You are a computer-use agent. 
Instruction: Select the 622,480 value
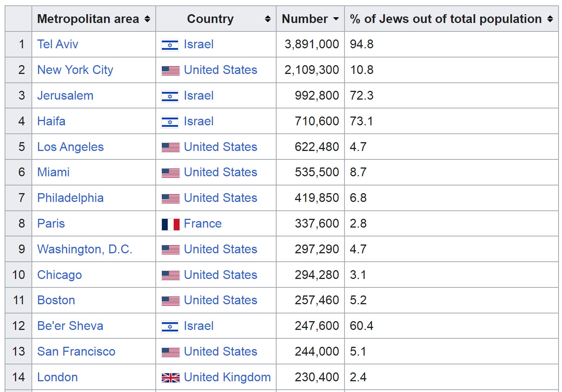point(317,147)
